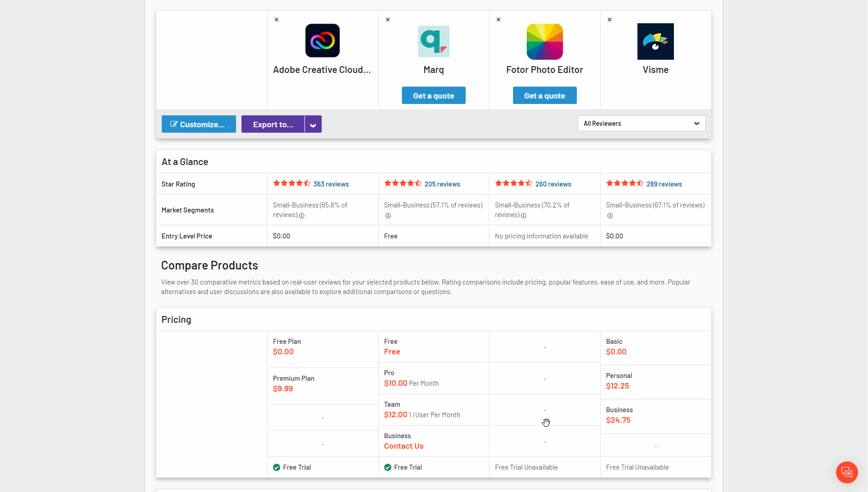The width and height of the screenshot is (868, 492).
Task: Open the Fotor Photo Editor title
Action: pos(545,70)
